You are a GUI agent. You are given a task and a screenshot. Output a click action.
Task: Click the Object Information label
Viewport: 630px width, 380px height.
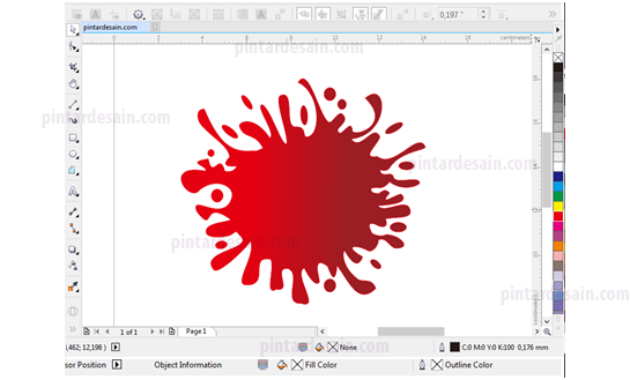(188, 365)
